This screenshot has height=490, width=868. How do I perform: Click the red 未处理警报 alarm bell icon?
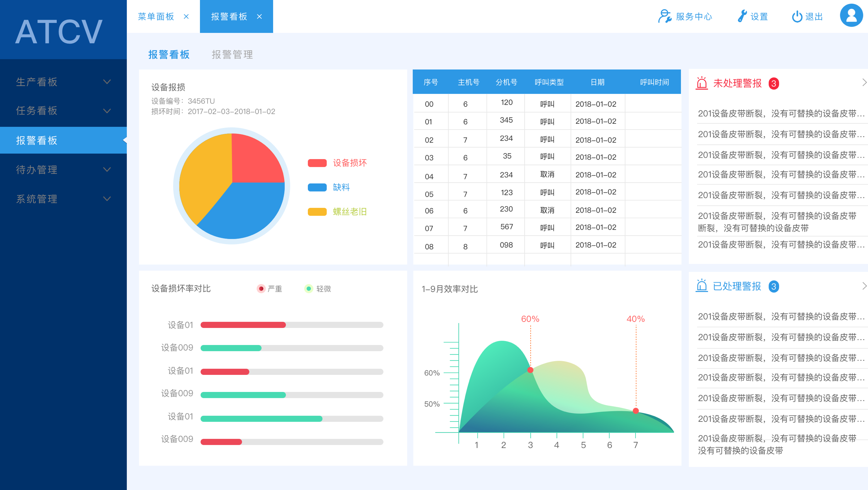pos(701,83)
